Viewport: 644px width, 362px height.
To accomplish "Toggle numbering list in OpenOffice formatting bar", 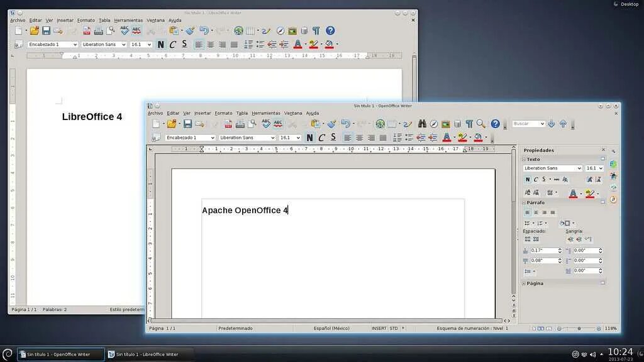I will [397, 138].
